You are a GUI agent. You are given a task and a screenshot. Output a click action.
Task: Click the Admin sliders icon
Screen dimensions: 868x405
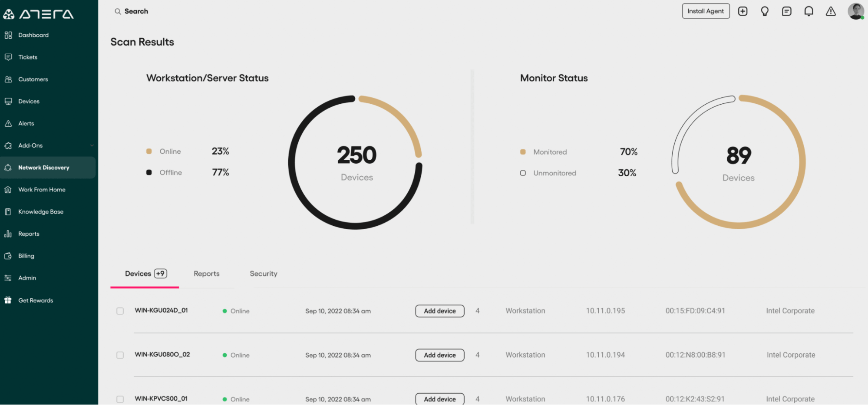8,278
